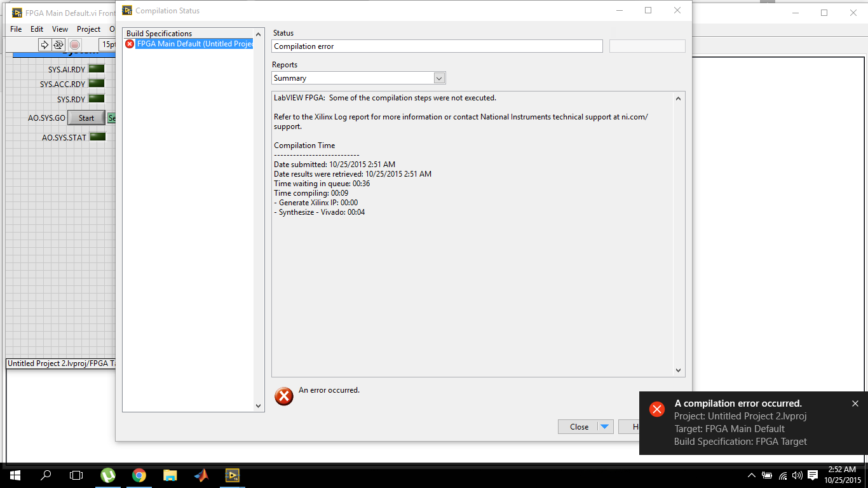
Task: Open uTorrent from the taskbar
Action: pyautogui.click(x=108, y=475)
